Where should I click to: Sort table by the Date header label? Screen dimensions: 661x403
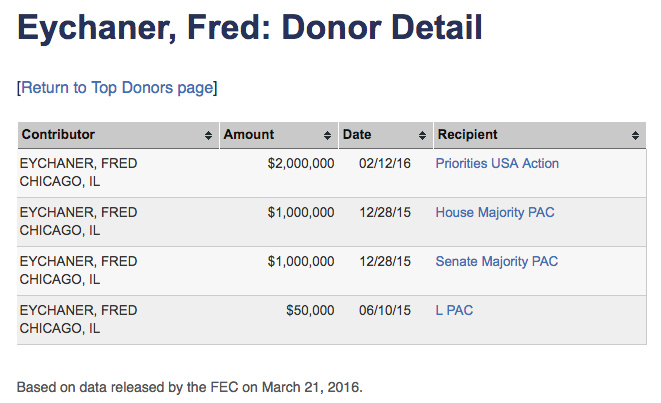[x=357, y=134]
